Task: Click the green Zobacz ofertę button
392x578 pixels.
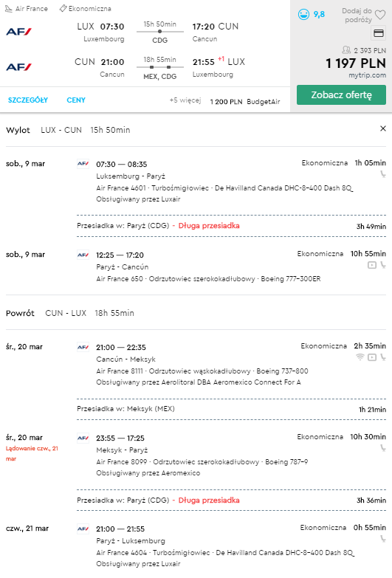Action: tap(341, 94)
